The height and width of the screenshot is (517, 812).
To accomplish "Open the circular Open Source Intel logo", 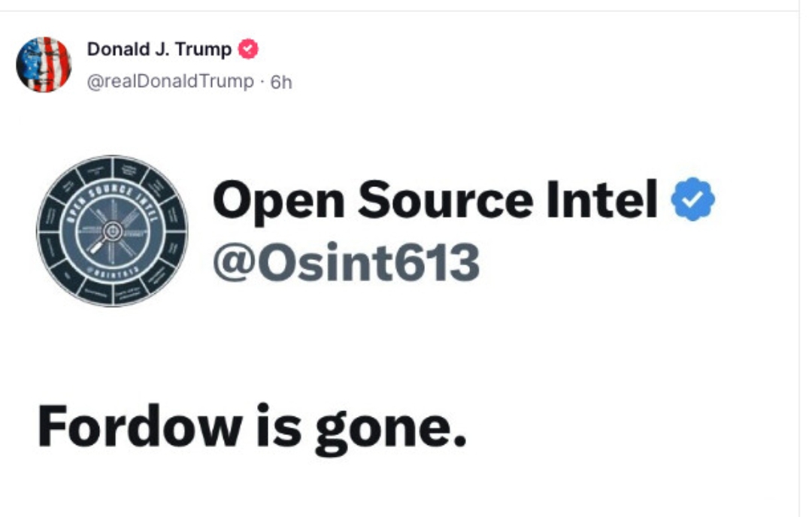I will click(112, 231).
